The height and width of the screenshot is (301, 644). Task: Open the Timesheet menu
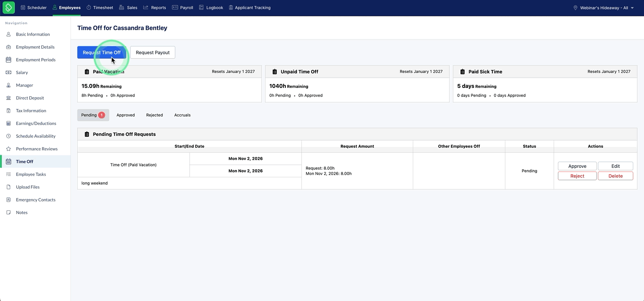coord(100,8)
